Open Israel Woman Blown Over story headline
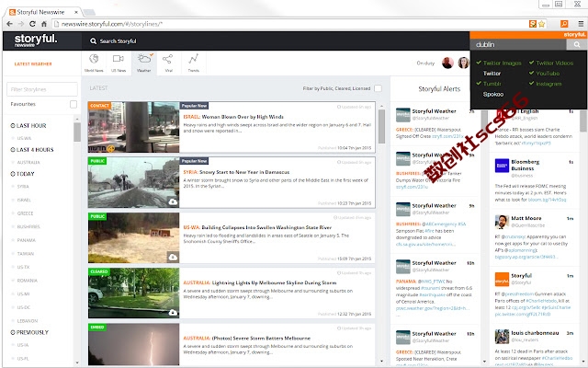Image resolution: width=588 pixels, height=368 pixels. click(233, 117)
